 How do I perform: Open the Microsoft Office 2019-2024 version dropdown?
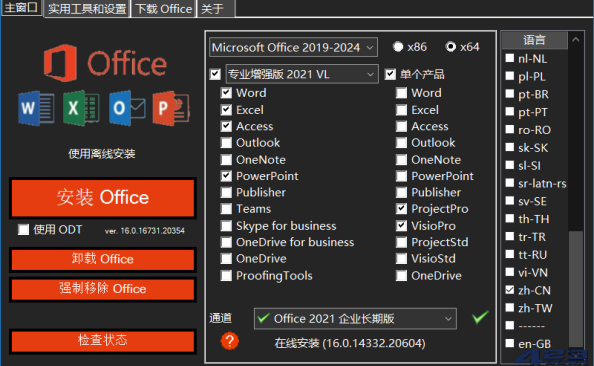pos(293,47)
